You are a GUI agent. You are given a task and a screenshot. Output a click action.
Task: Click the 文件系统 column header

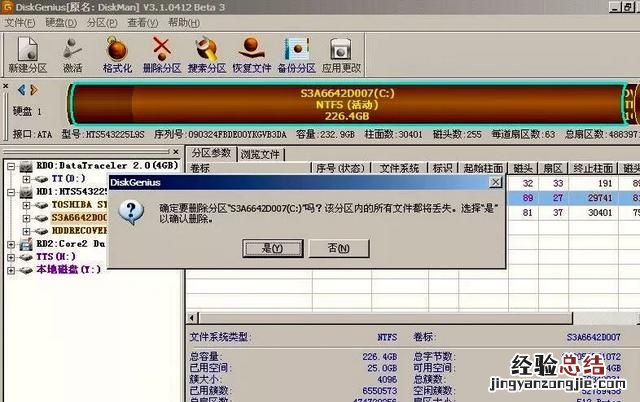point(399,168)
